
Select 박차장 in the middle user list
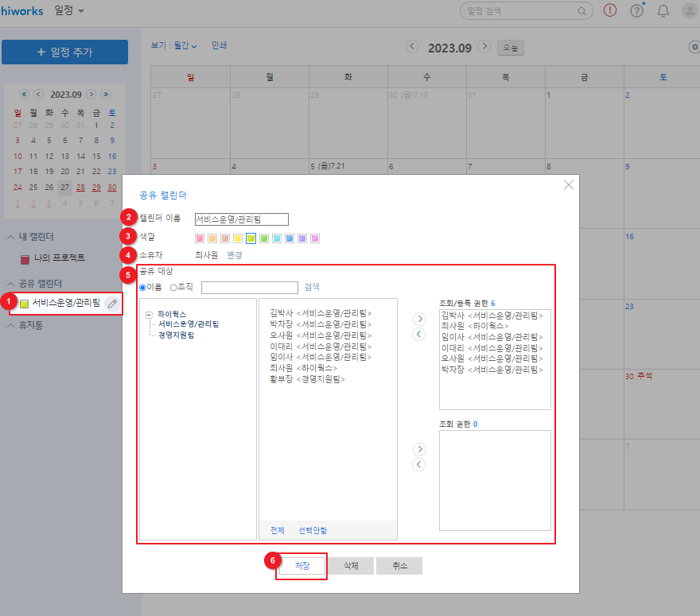tap(321, 324)
